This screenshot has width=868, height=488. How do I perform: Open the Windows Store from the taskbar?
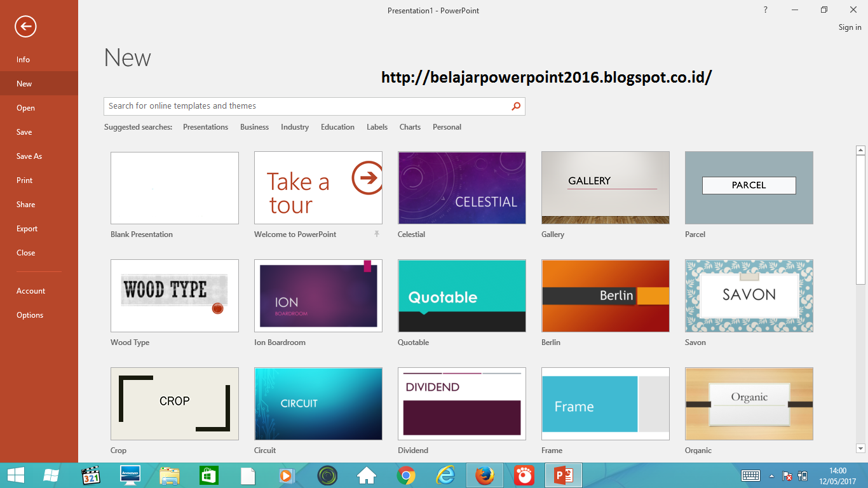208,475
